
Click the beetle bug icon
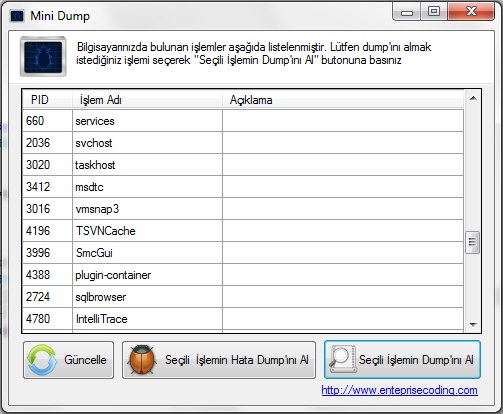142,360
